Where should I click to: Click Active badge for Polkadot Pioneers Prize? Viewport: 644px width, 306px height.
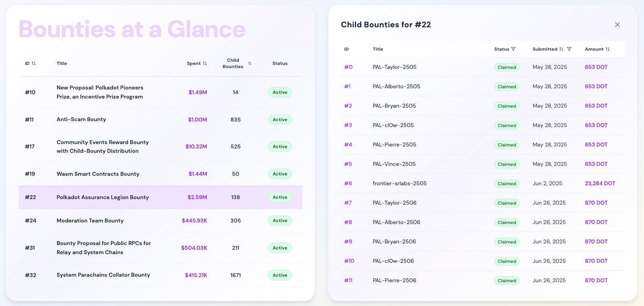click(280, 92)
